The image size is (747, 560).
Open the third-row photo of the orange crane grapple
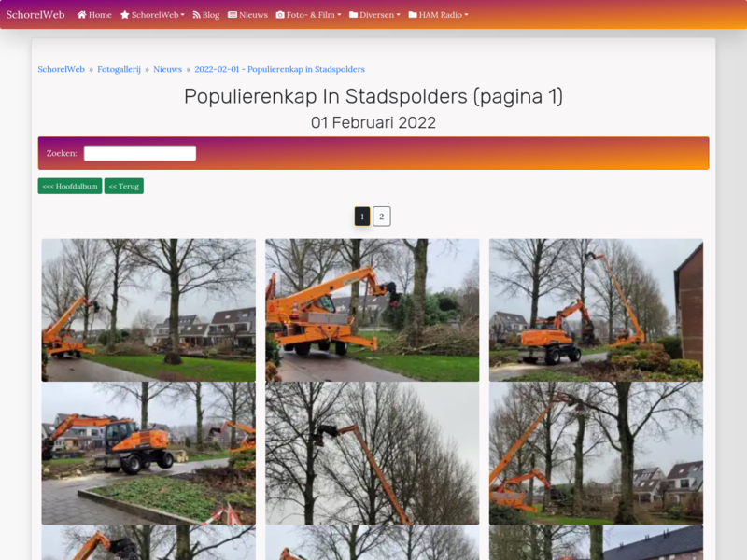(x=148, y=543)
